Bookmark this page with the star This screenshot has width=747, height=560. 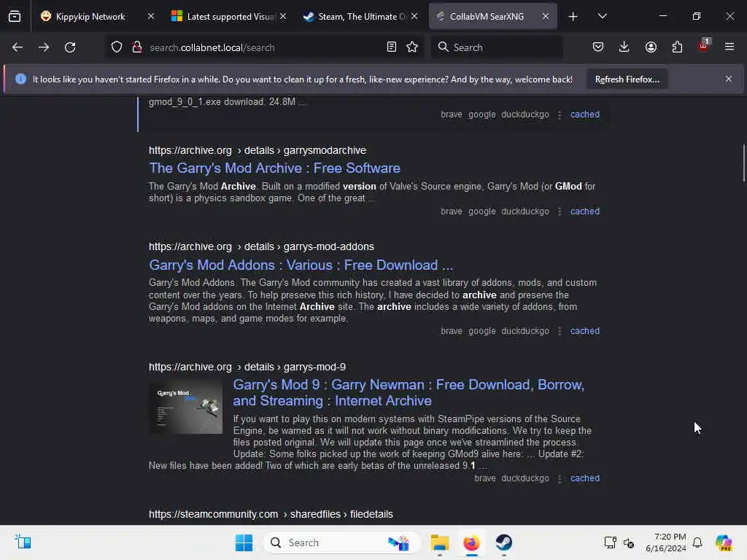[x=413, y=47]
